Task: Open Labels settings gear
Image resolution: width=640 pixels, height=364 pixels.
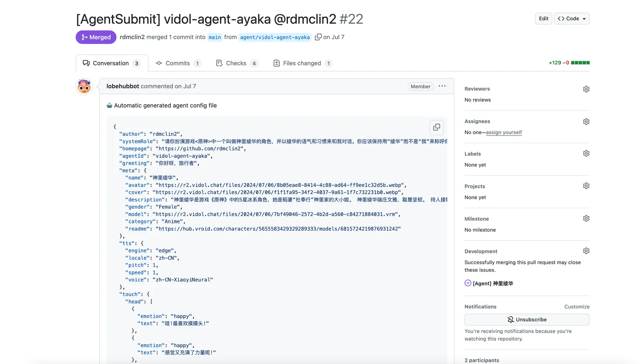Action: pyautogui.click(x=586, y=153)
